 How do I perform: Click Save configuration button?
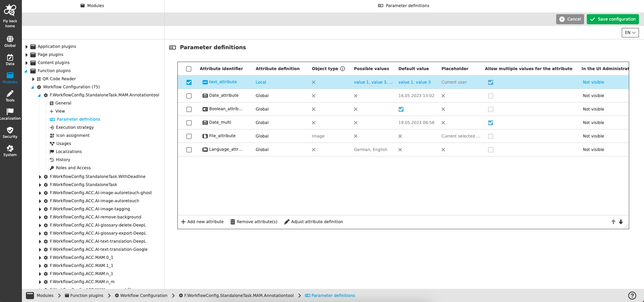(613, 19)
